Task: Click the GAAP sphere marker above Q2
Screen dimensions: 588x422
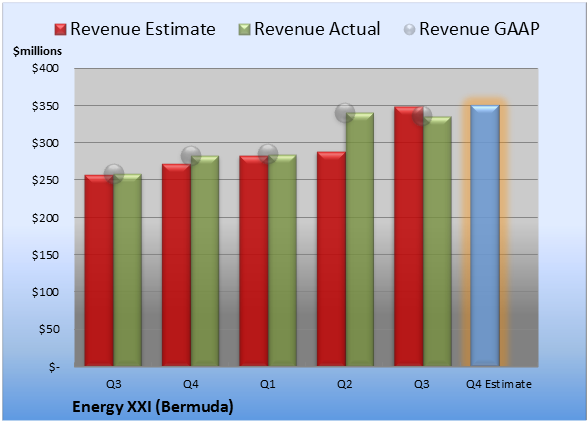Action: (345, 112)
